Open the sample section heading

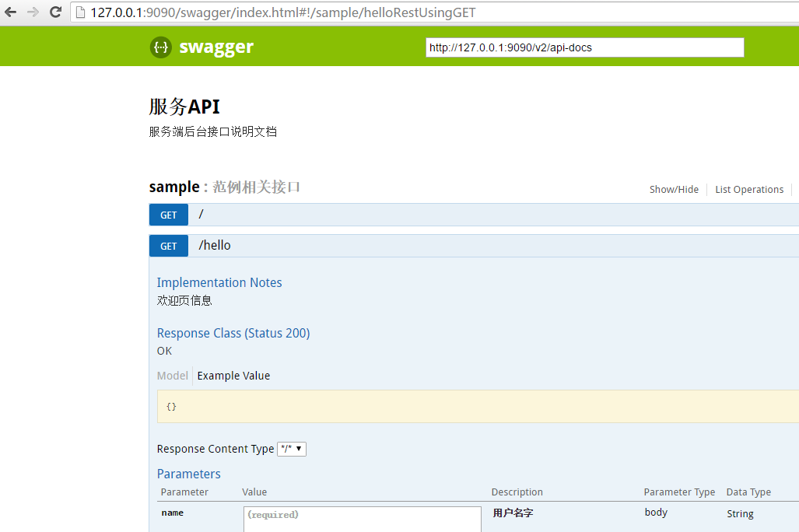[174, 187]
